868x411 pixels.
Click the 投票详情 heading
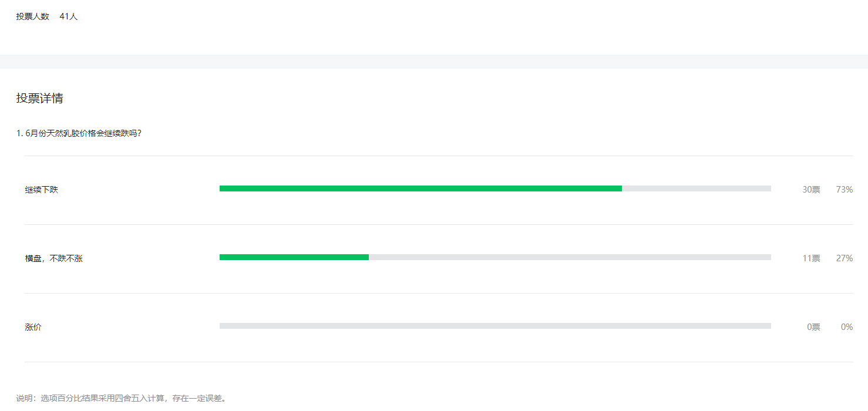[x=39, y=99]
